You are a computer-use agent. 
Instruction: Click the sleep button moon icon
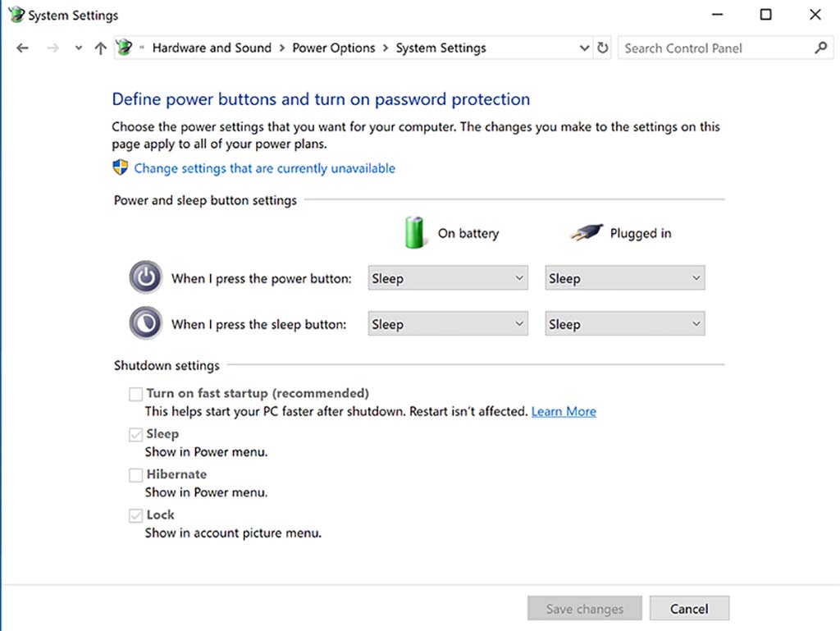pos(145,323)
